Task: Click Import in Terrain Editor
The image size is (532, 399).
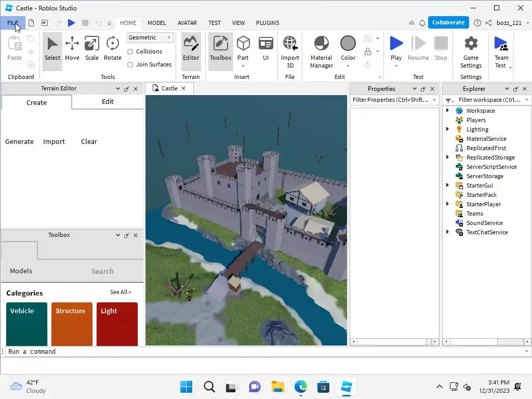Action: click(54, 141)
